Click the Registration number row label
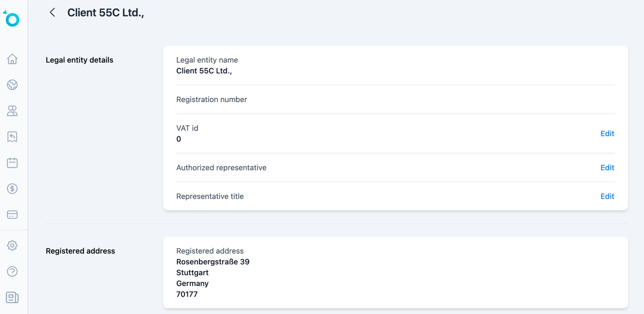 pyautogui.click(x=212, y=100)
